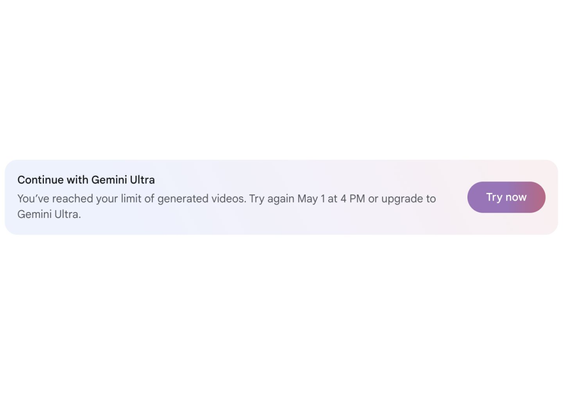Image resolution: width=566 pixels, height=407 pixels.
Task: Click the word limit in the message
Action: pos(131,199)
